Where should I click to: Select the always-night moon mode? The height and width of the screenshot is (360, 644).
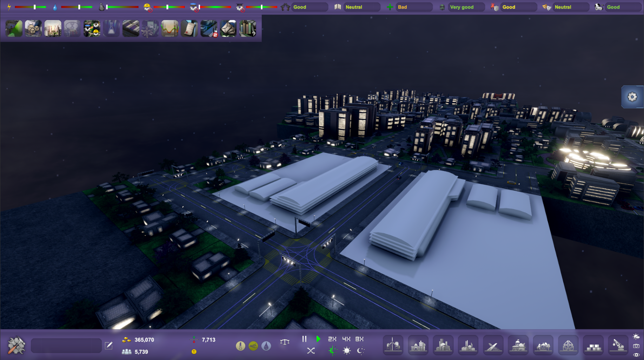pos(360,351)
